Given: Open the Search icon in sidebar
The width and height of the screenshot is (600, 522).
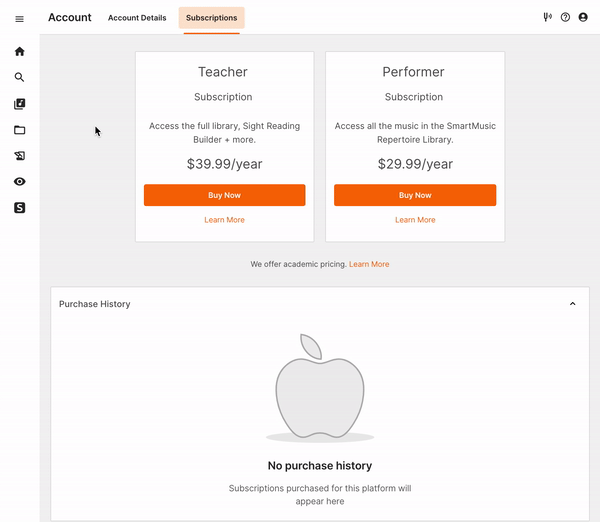Looking at the screenshot, I should tap(19, 77).
